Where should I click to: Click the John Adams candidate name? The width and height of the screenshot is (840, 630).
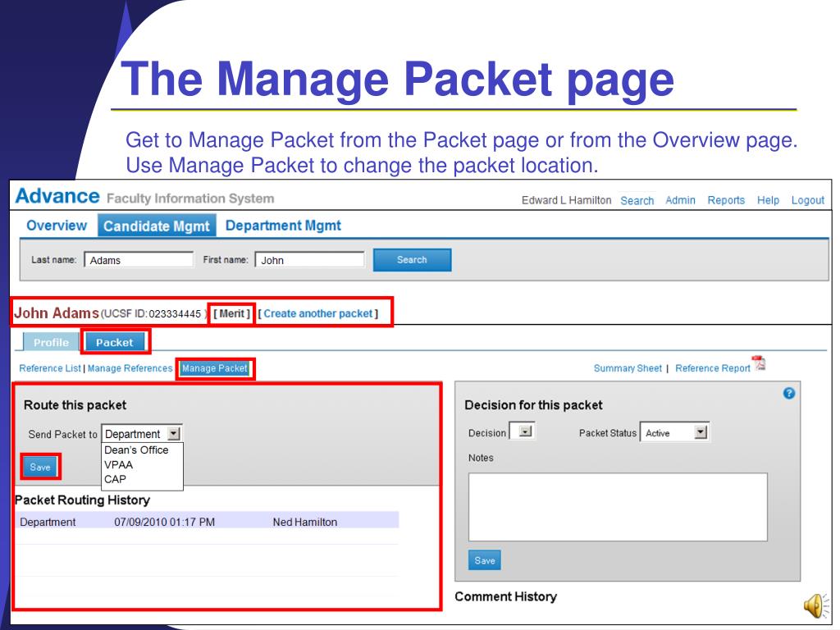coord(57,313)
